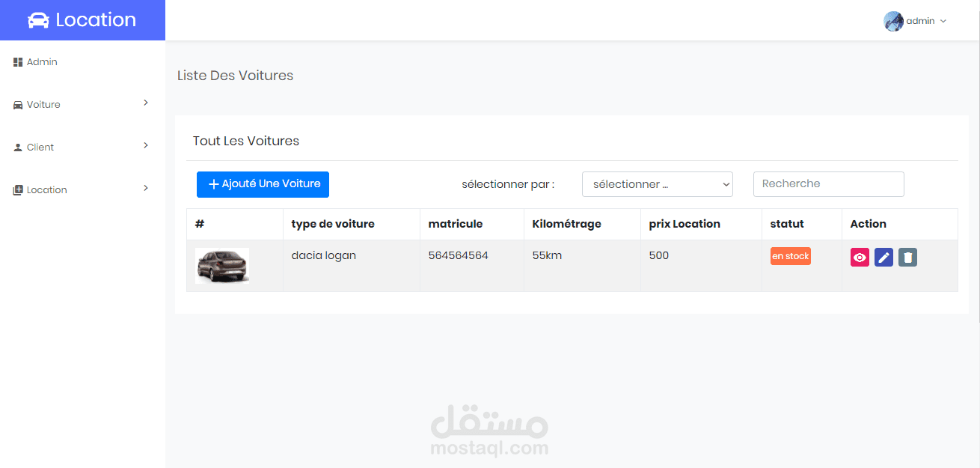This screenshot has height=468, width=980.
Task: Open the admin user dropdown arrow
Action: 943,21
